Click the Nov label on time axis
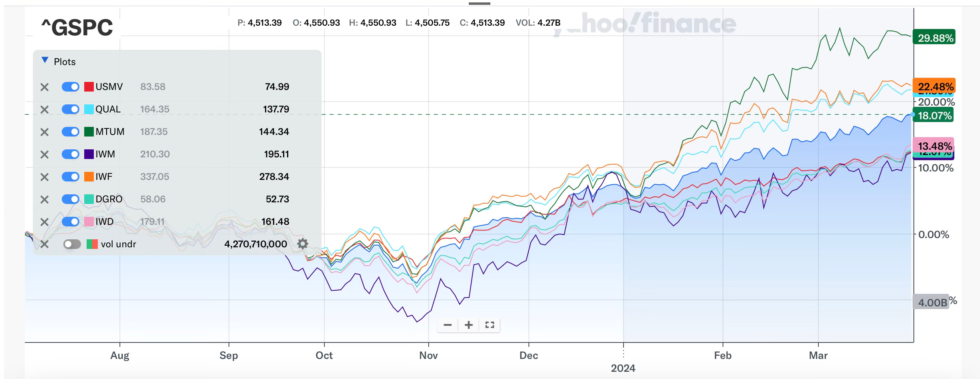 click(428, 355)
